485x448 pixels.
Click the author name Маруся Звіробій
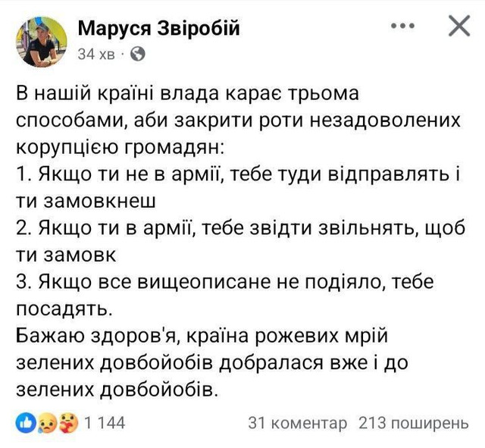click(x=158, y=29)
